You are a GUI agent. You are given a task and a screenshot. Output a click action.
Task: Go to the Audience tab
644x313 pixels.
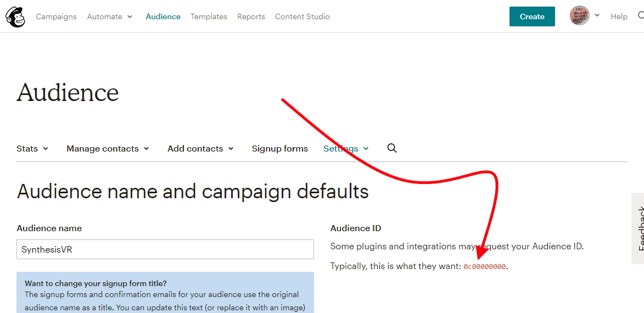(x=163, y=17)
